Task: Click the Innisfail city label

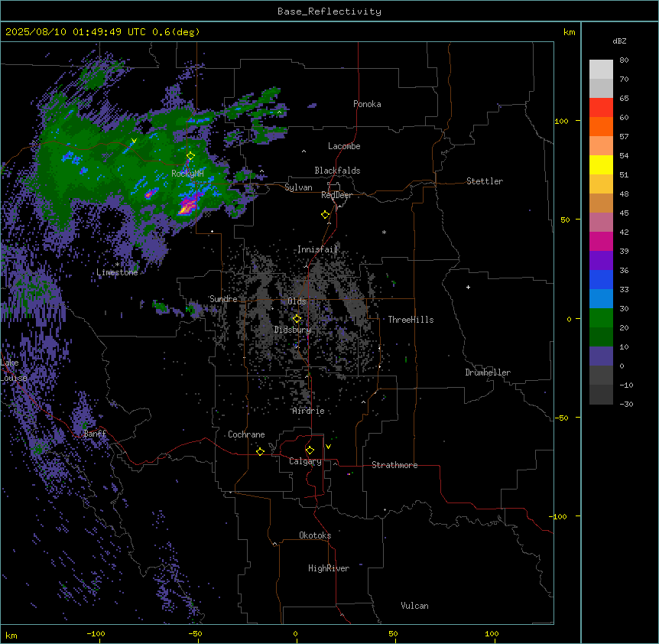Action: click(317, 249)
